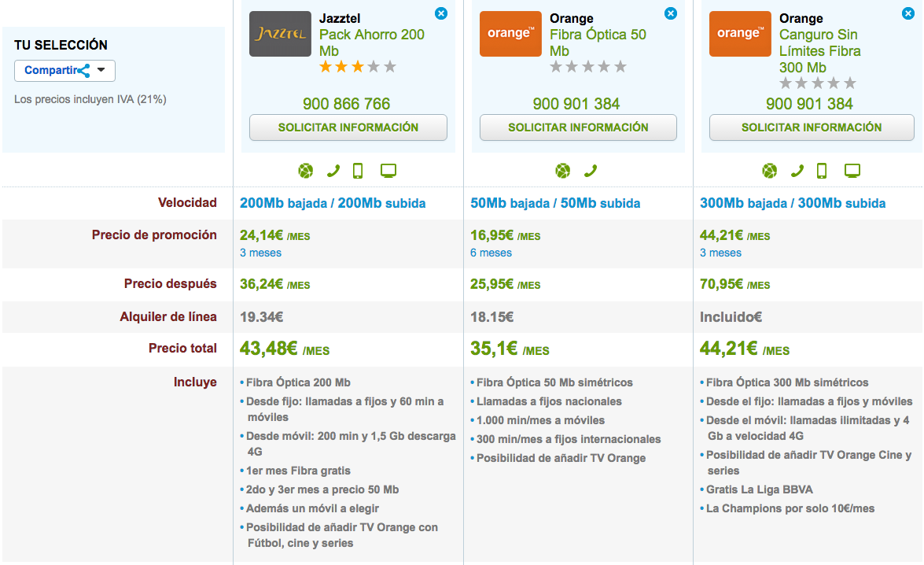The width and height of the screenshot is (924, 565).
Task: Click the TU SELECCIÓN heading
Action: (x=61, y=46)
